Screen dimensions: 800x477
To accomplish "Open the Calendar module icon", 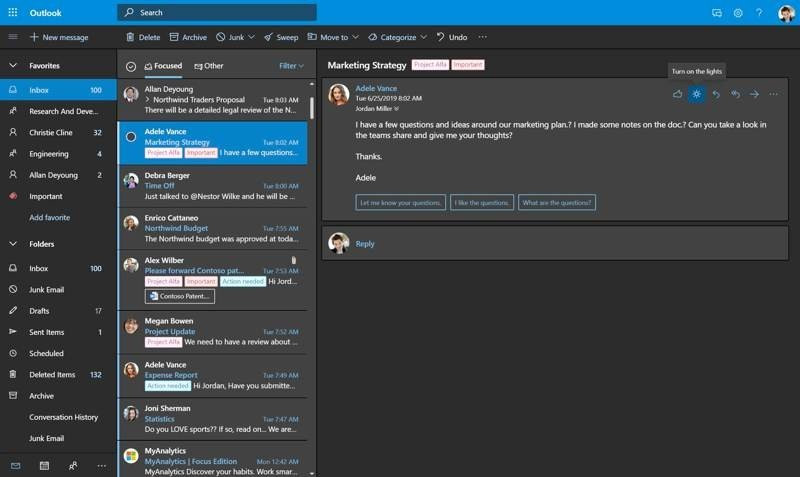I will point(44,465).
